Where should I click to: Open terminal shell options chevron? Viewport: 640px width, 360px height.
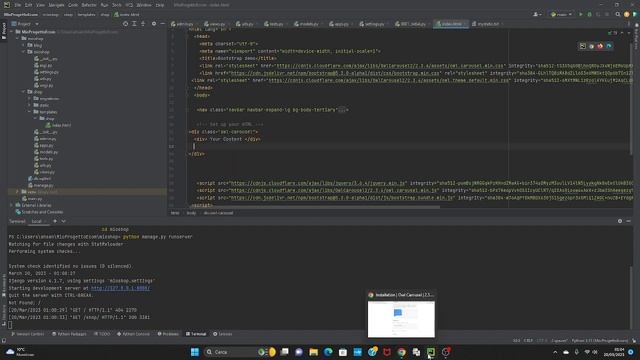tap(64, 221)
